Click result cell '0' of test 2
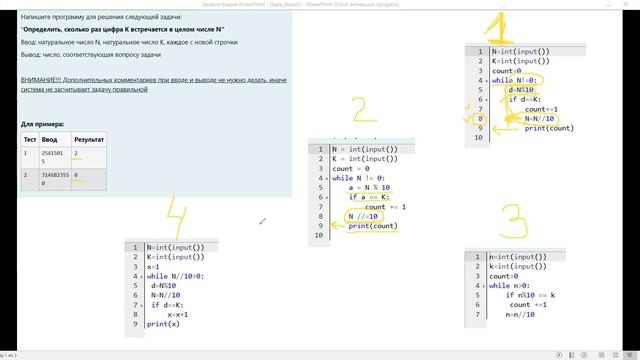 coord(76,175)
